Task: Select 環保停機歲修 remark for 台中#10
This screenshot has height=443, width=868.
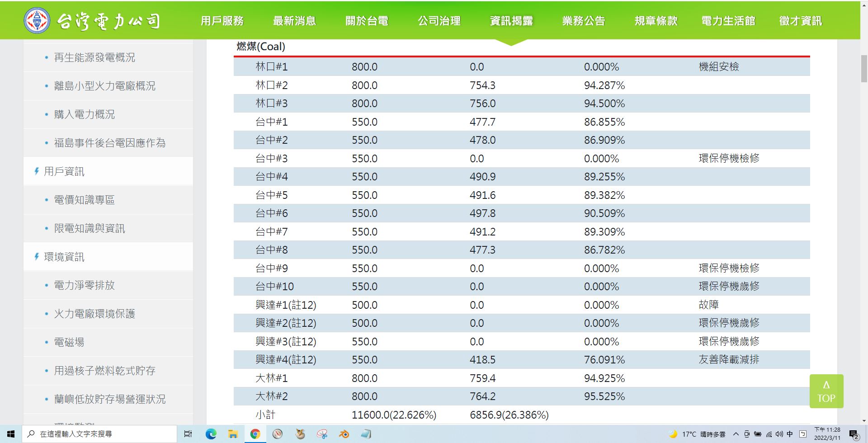Action: (x=729, y=287)
